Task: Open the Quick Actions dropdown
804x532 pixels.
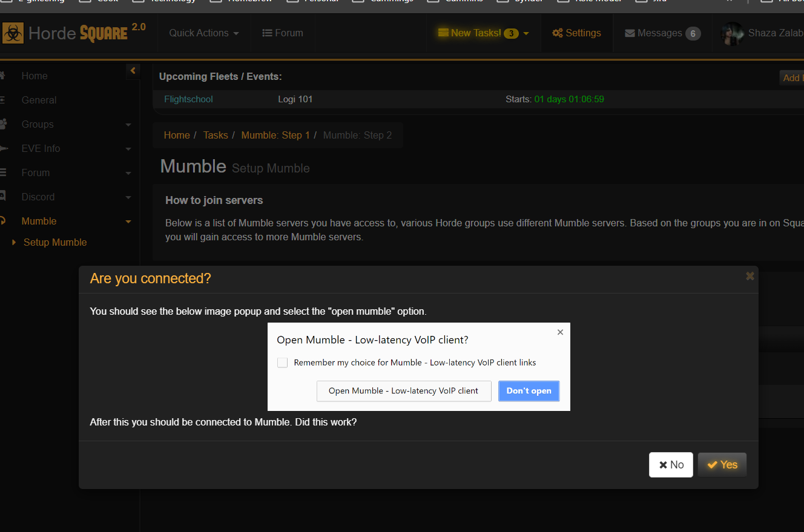Action: click(x=204, y=33)
